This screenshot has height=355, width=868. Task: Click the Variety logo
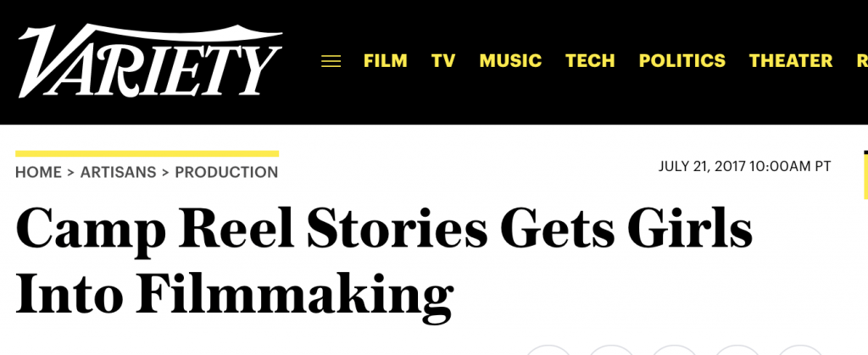(150, 61)
